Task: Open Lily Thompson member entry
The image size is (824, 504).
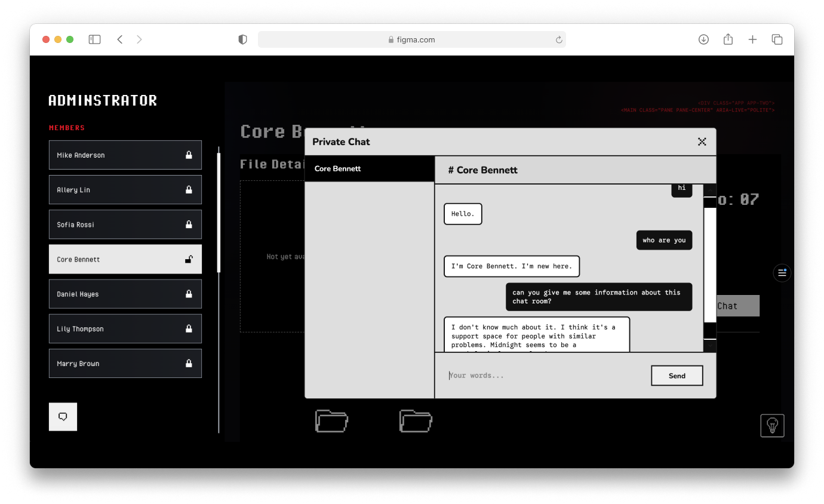Action: click(x=125, y=328)
